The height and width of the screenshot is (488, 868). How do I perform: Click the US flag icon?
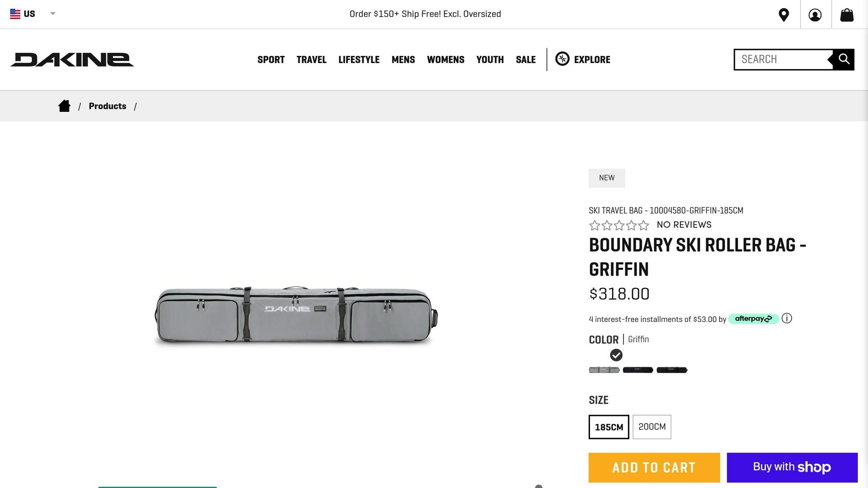click(15, 14)
